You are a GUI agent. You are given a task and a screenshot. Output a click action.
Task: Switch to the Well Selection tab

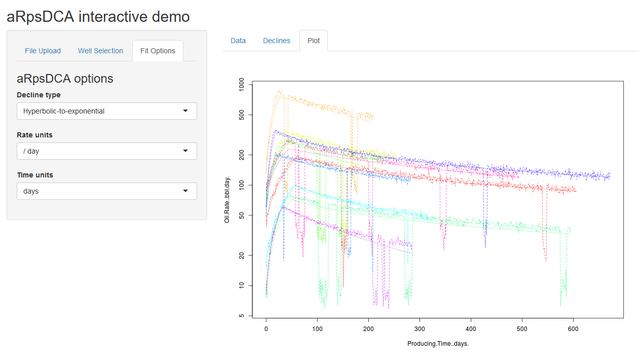coord(100,51)
